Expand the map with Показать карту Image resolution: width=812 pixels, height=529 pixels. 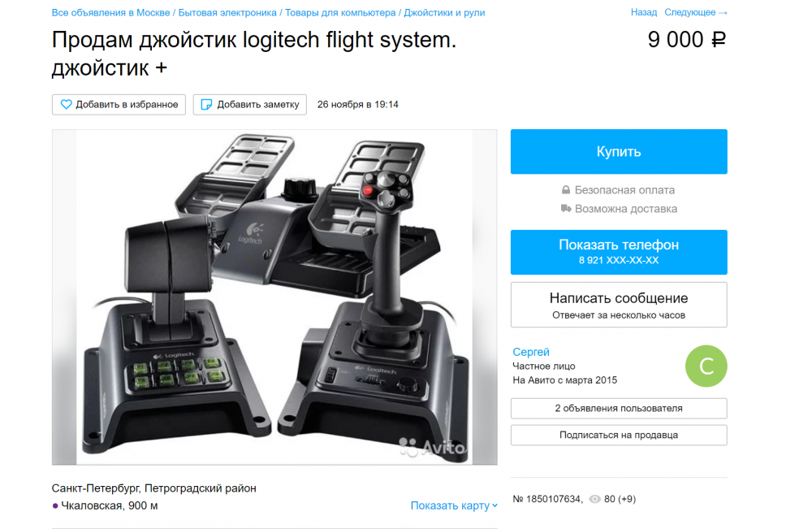click(454, 505)
